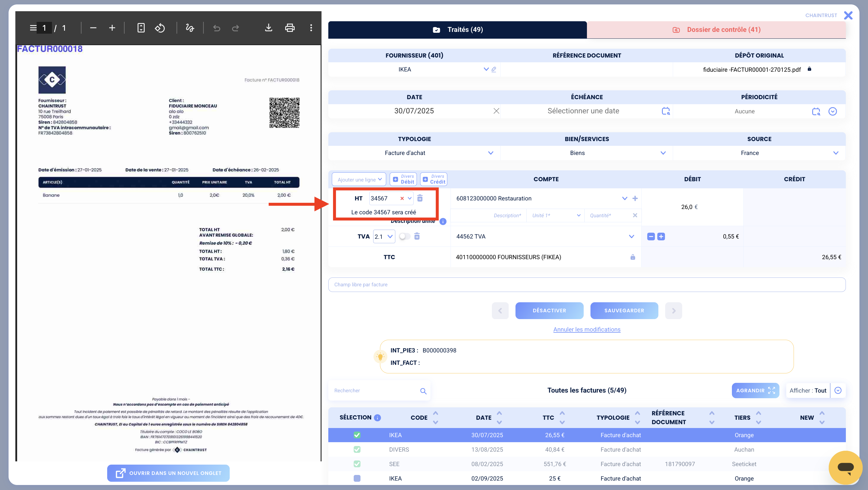
Task: Show the Sélection column info tooltip
Action: coord(377,418)
